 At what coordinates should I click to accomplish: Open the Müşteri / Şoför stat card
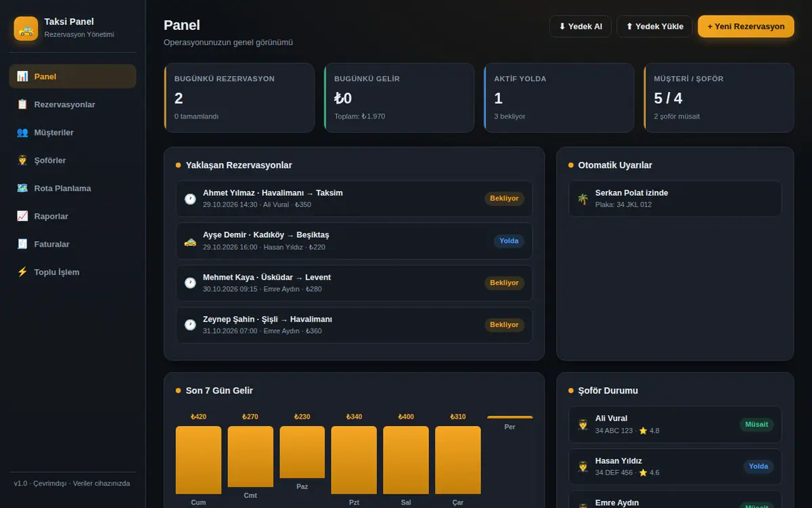coord(719,98)
